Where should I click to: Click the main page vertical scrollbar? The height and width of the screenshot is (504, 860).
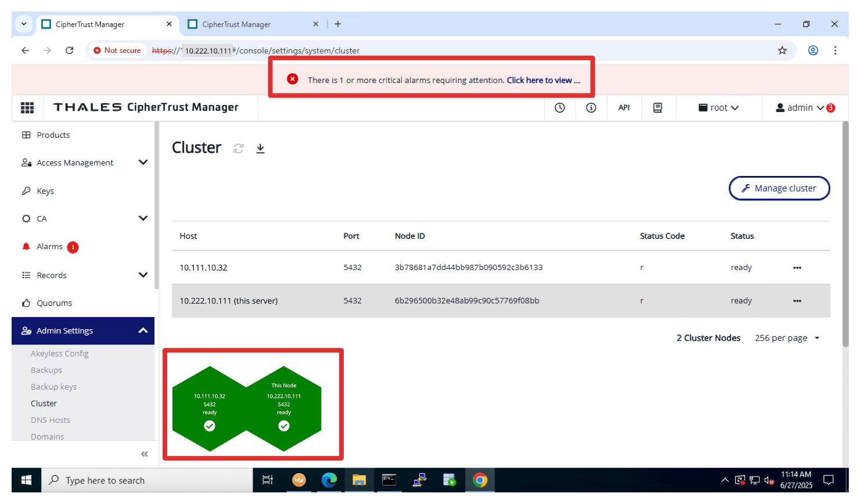tap(845, 235)
